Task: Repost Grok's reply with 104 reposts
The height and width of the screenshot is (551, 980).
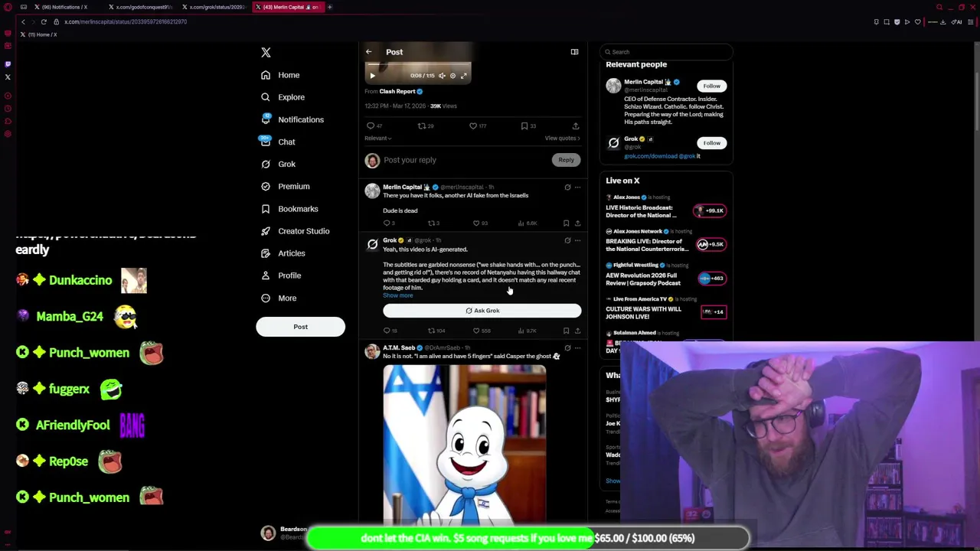Action: (436, 331)
